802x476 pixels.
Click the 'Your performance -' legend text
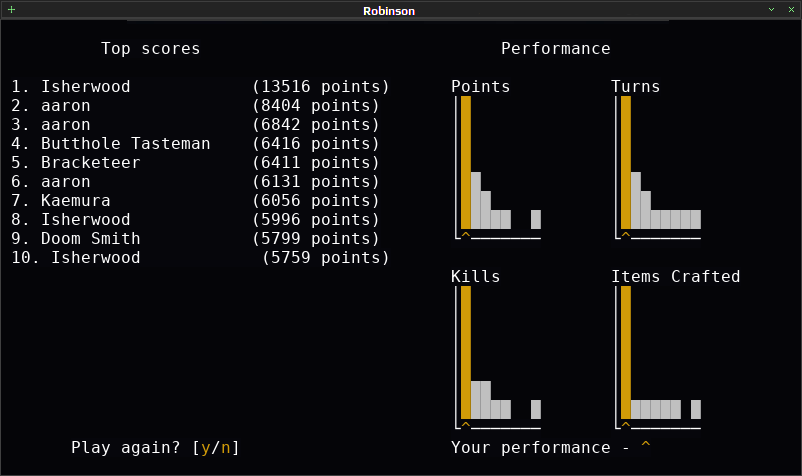540,447
